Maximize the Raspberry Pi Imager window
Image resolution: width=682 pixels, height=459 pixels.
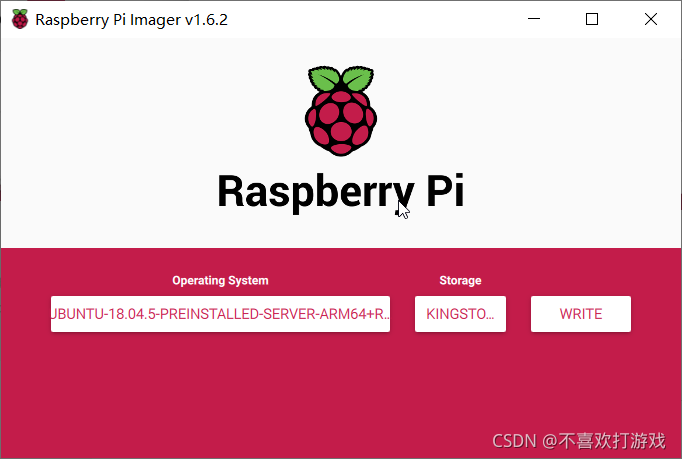[592, 19]
